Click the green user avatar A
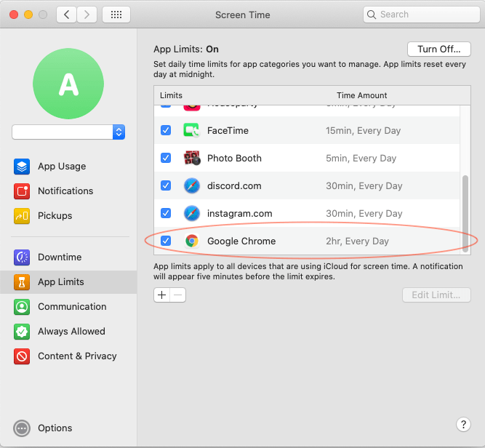 pyautogui.click(x=68, y=84)
